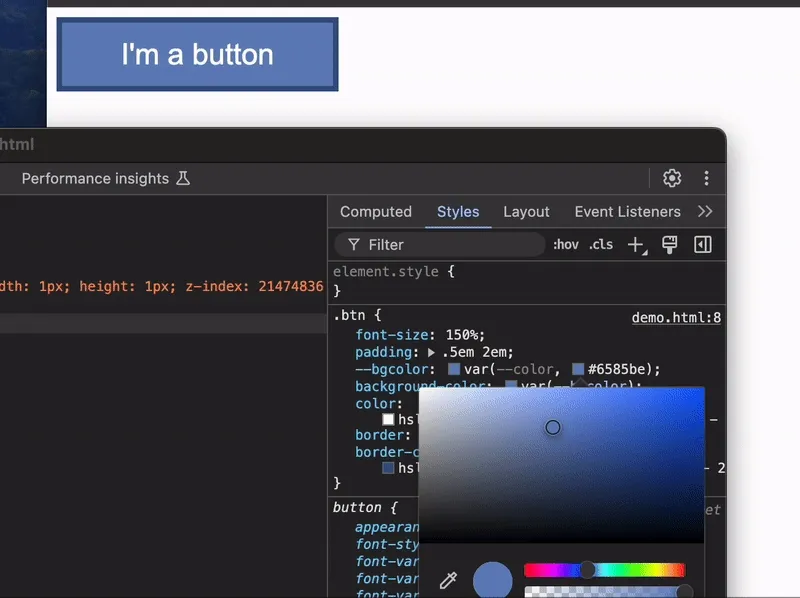Click the dark blue border-color swatch

388,468
